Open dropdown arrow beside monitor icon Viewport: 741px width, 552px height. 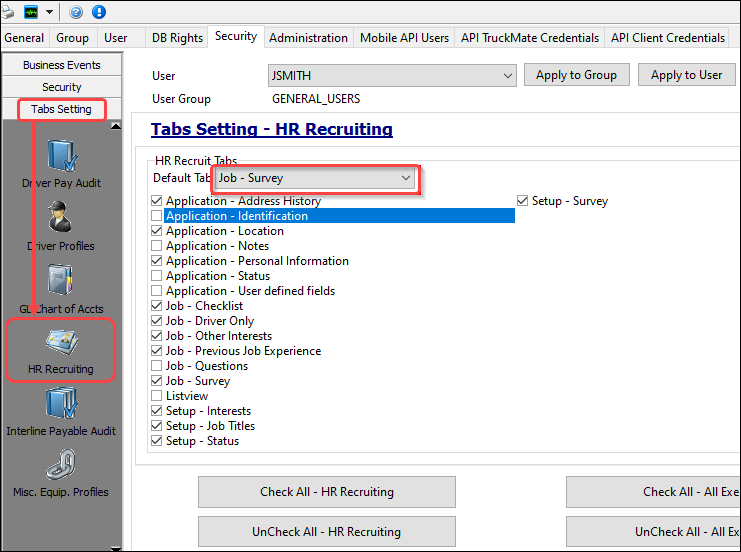[x=49, y=12]
